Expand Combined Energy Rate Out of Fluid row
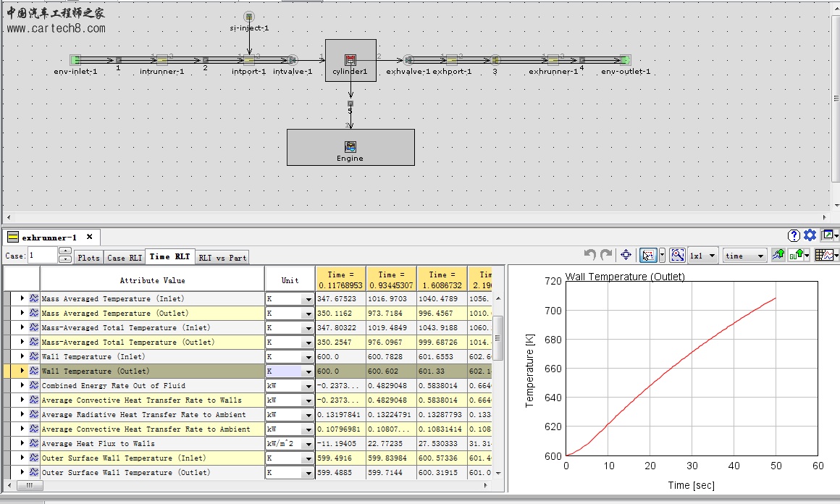This screenshot has width=840, height=504. (22, 385)
